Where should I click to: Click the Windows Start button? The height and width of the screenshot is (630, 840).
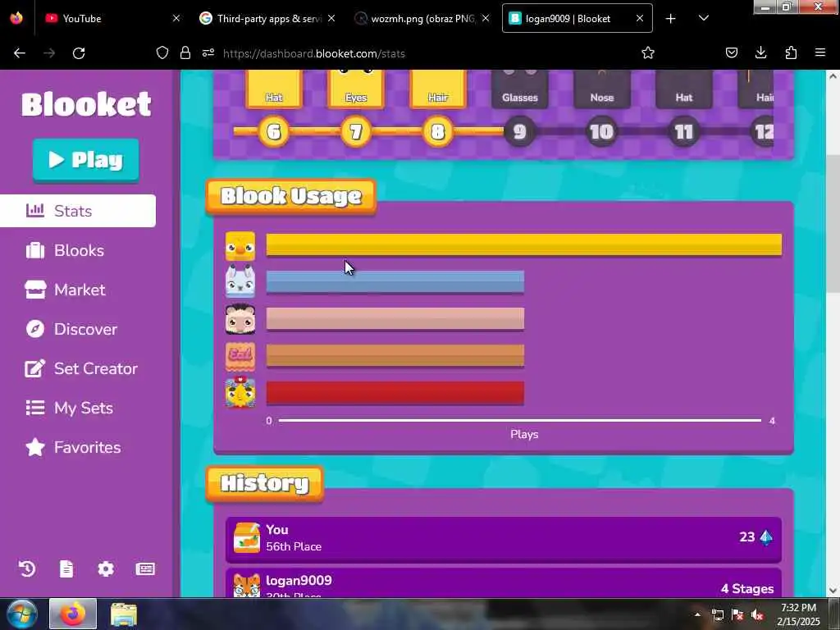pos(22,614)
